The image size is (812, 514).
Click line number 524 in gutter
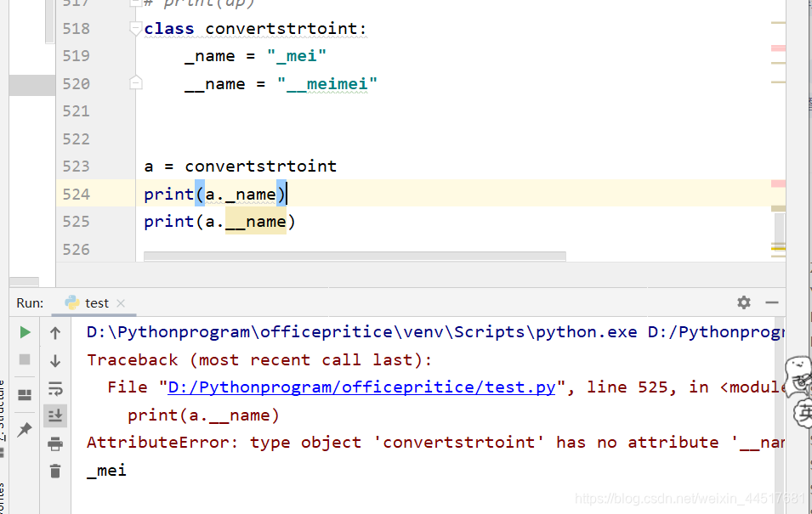click(x=77, y=194)
